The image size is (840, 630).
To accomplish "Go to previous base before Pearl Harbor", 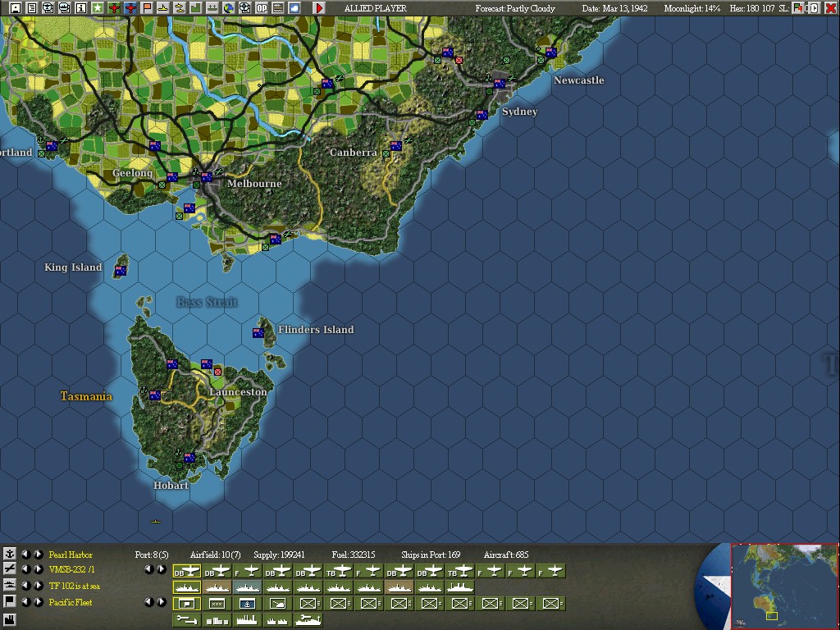I will pos(25,554).
